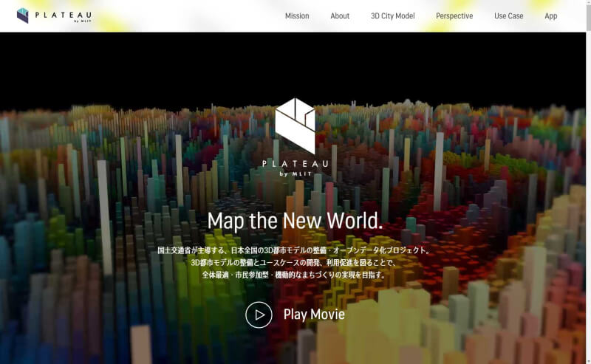Click the line starting 3D都市モデルの整備とユースケース
The image size is (591, 364).
click(294, 263)
